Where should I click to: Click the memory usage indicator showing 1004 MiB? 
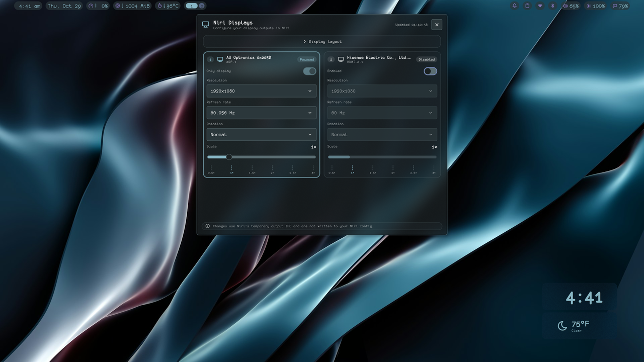coord(132,6)
